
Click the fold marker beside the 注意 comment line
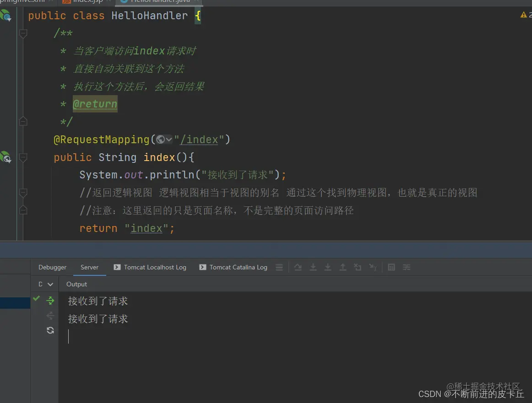tap(23, 210)
